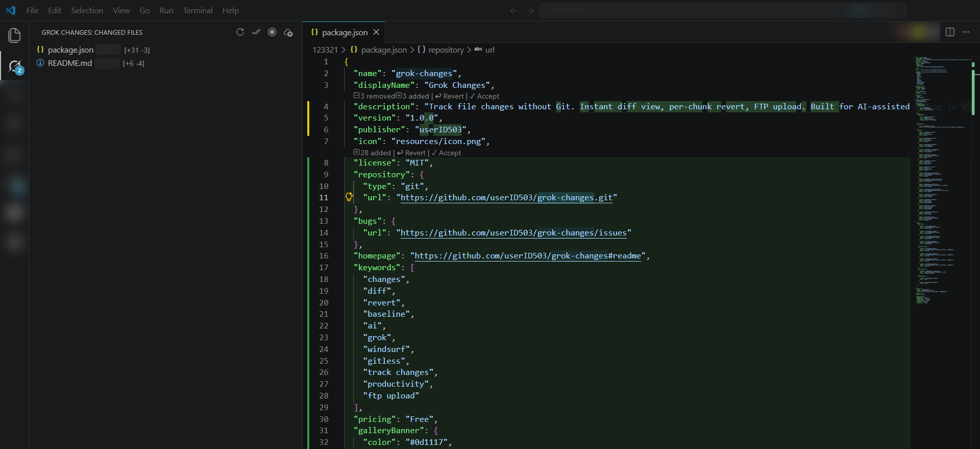Open README.md in changed files list
Screen dimensions: 980x449
pyautogui.click(x=70, y=63)
